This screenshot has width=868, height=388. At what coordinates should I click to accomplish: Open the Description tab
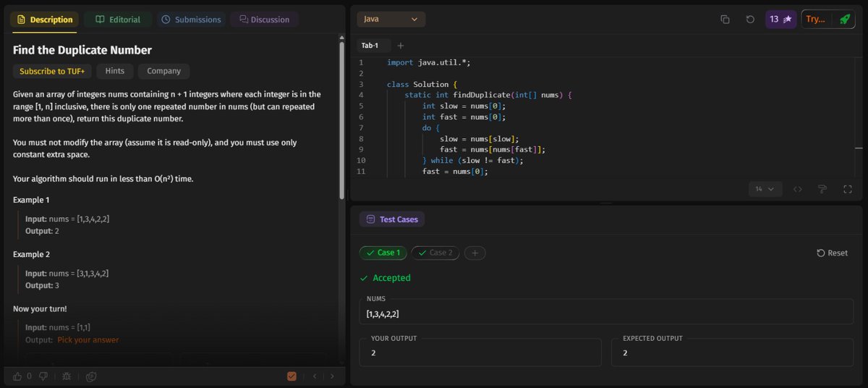(44, 20)
